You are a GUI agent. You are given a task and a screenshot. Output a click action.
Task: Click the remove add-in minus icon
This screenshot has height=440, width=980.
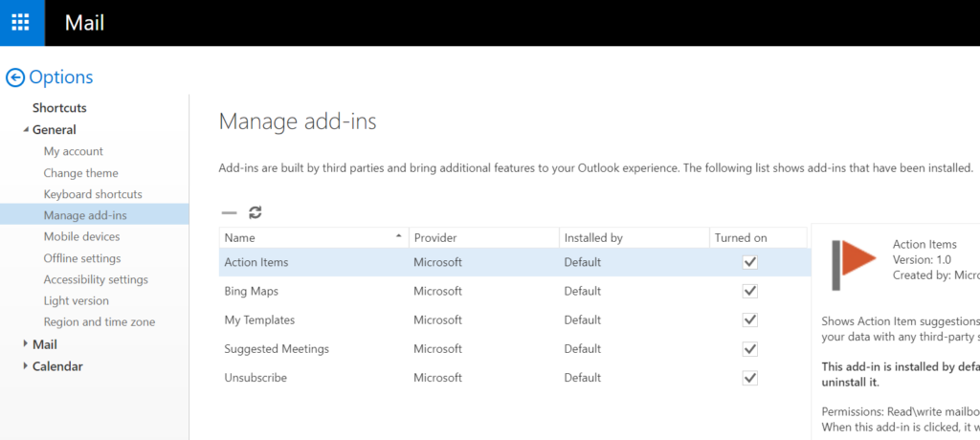coord(230,213)
